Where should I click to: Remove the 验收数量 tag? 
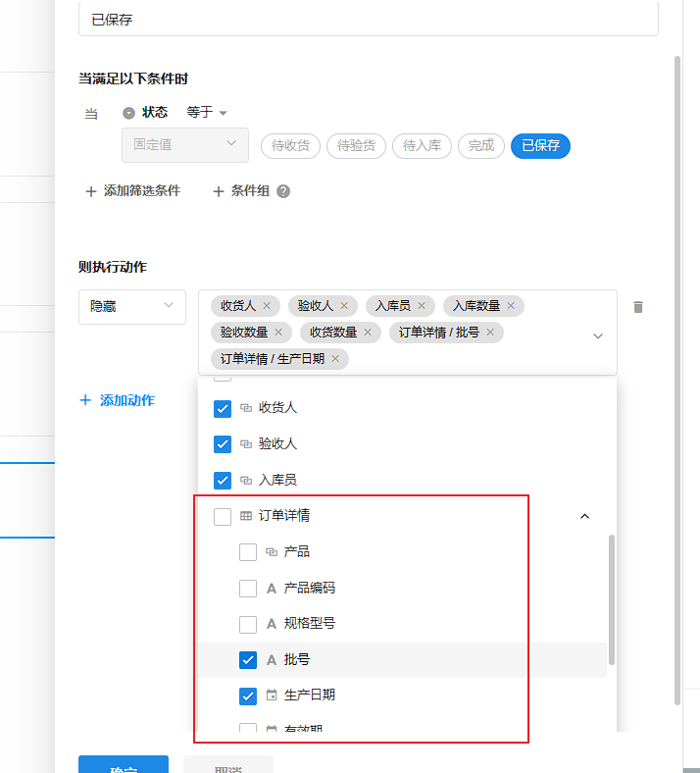tap(278, 333)
